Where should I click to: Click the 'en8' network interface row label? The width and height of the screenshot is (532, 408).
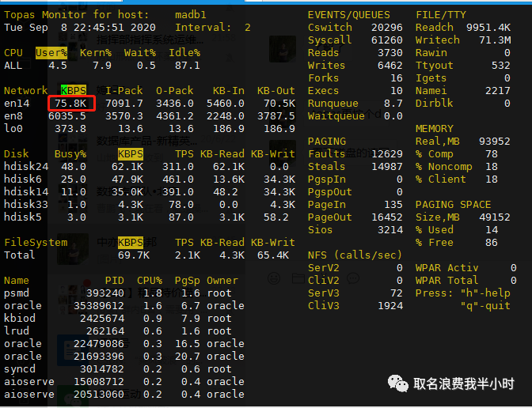click(x=13, y=116)
